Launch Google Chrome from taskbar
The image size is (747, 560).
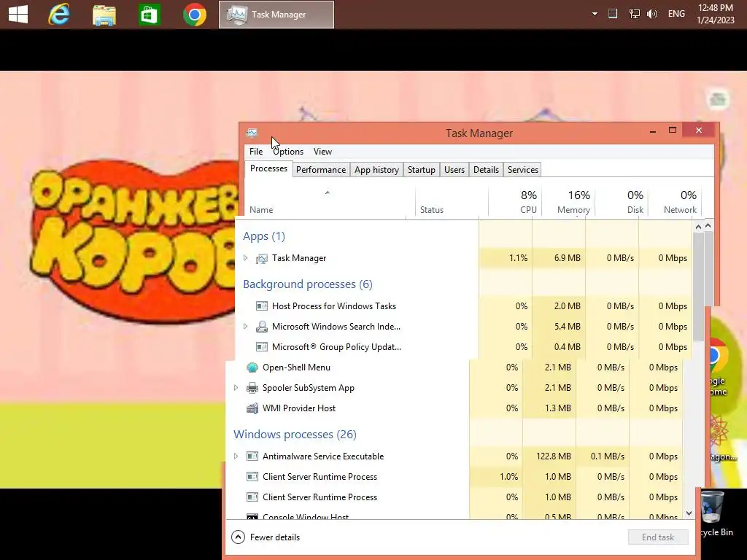[x=194, y=15]
